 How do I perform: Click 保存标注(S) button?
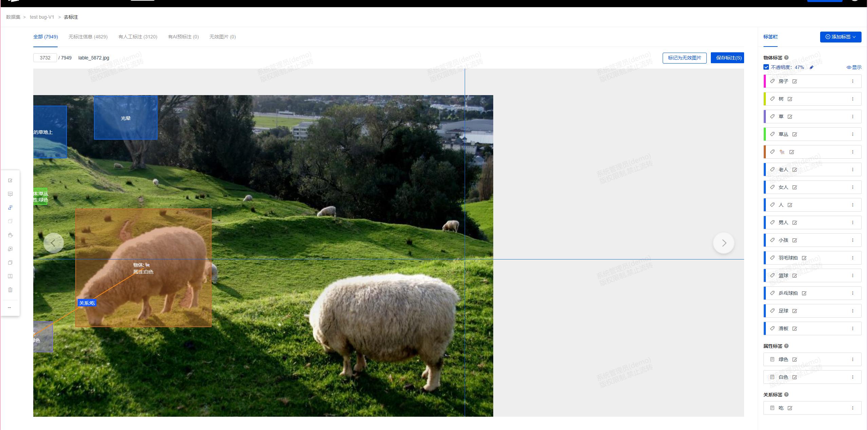pyautogui.click(x=727, y=58)
